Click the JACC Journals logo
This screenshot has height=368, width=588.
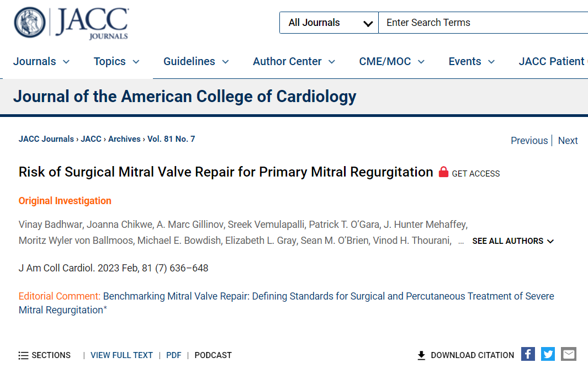point(71,23)
